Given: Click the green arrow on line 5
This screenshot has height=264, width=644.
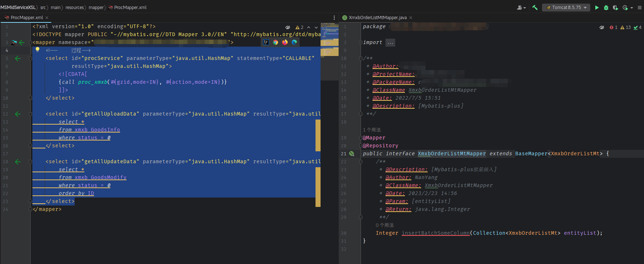Looking at the screenshot, I should tap(18, 58).
